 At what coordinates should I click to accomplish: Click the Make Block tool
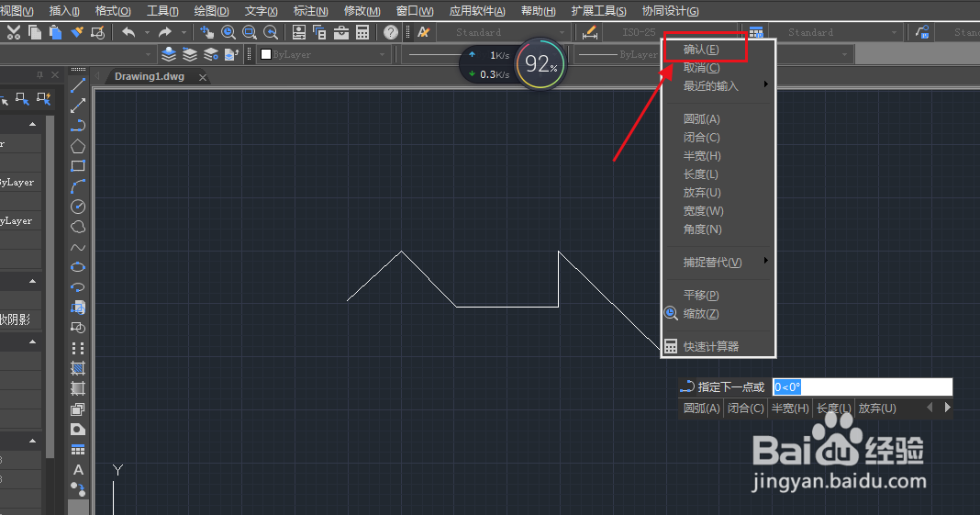(78, 328)
